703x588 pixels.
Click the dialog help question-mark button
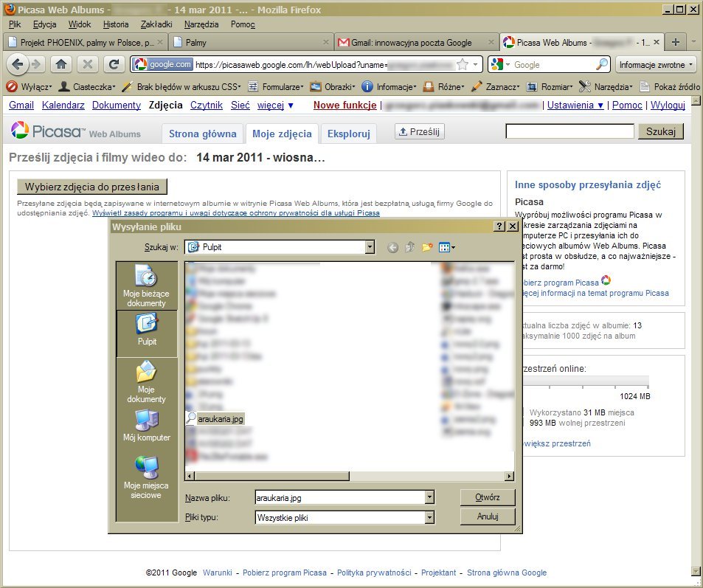(499, 226)
